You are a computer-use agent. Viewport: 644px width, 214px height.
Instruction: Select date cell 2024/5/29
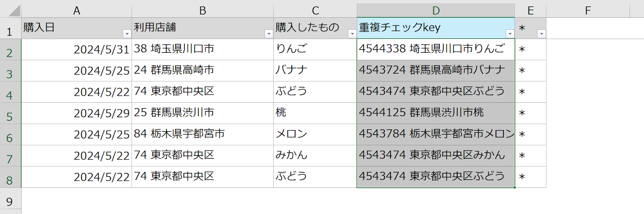[76, 114]
